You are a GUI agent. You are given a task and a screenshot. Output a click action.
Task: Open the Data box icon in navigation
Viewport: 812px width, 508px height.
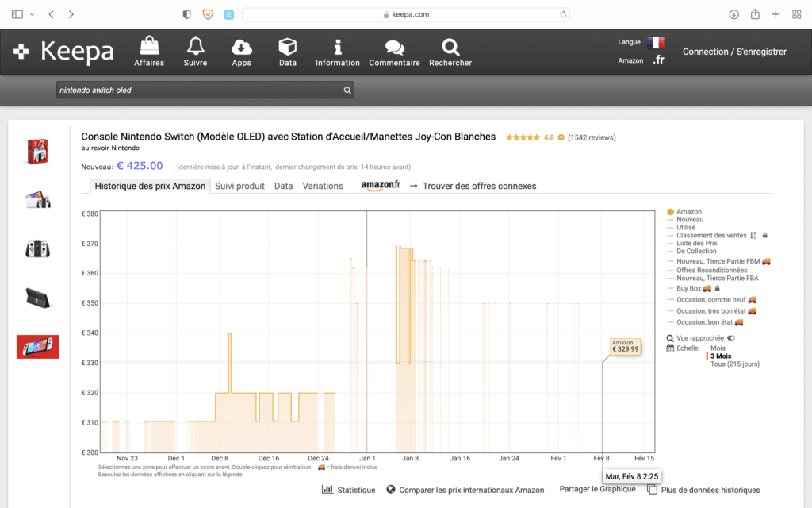pos(287,46)
